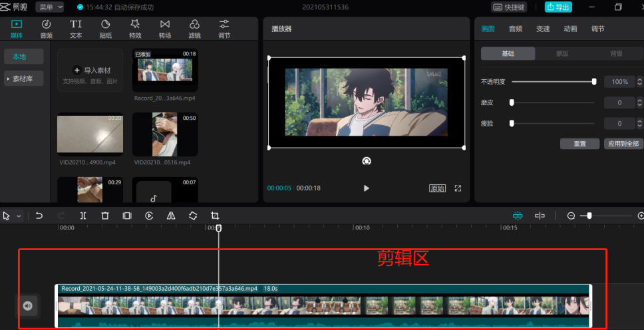Enter fullscreen preview mode
The width and height of the screenshot is (644, 330).
pyautogui.click(x=458, y=188)
